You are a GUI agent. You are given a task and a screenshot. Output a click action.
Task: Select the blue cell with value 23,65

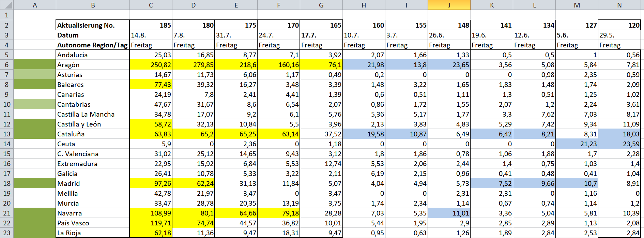tap(449, 65)
